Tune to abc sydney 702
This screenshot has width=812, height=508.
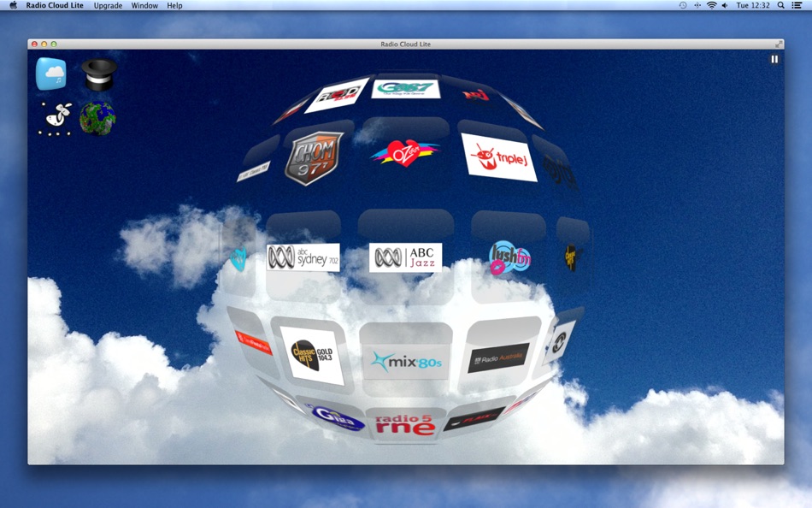[x=303, y=257]
